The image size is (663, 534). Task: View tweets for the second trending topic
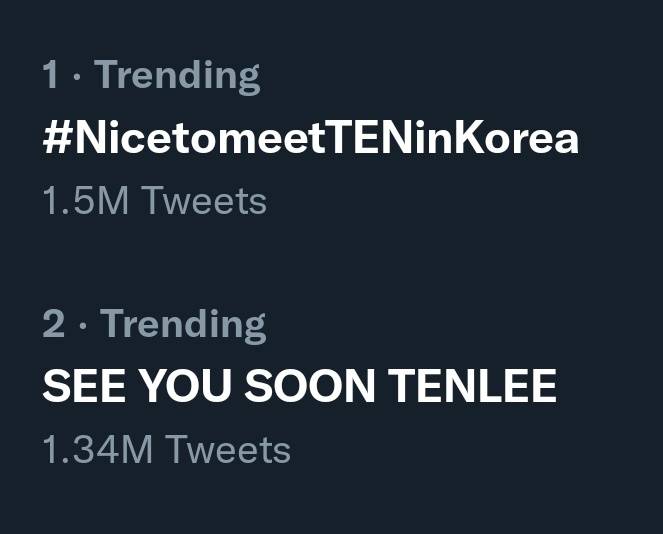pyautogui.click(x=299, y=387)
